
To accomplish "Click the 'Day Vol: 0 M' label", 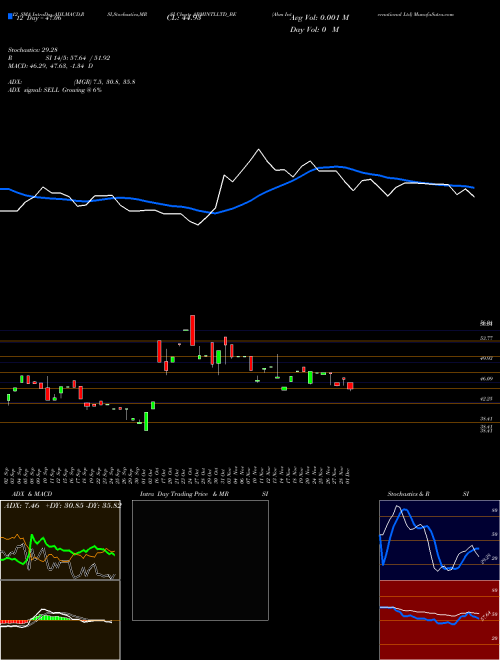I will 314,29.
